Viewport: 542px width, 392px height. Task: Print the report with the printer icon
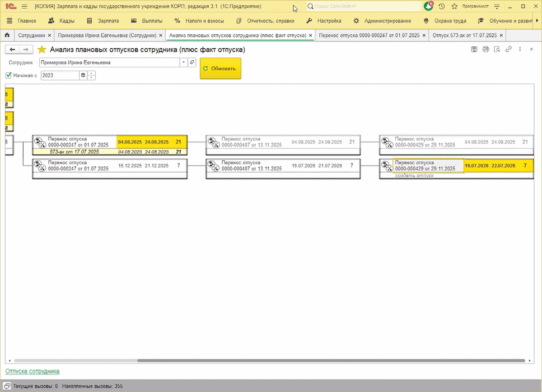coord(486,50)
